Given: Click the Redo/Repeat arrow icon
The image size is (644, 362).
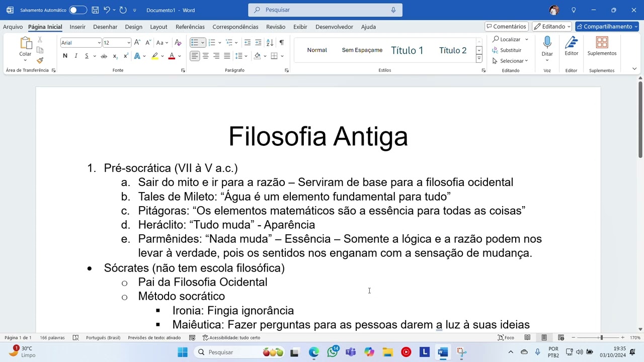Looking at the screenshot, I should pos(123,10).
